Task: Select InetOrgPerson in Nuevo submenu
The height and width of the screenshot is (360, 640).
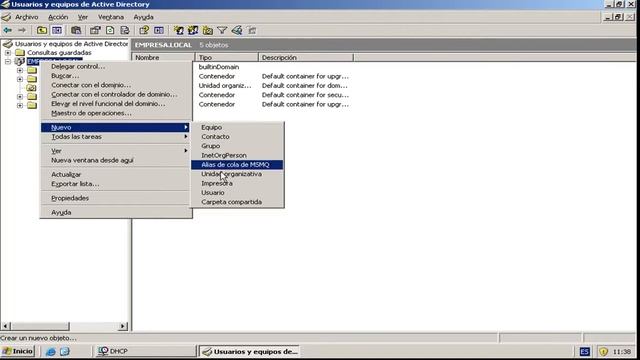Action: pos(237,156)
